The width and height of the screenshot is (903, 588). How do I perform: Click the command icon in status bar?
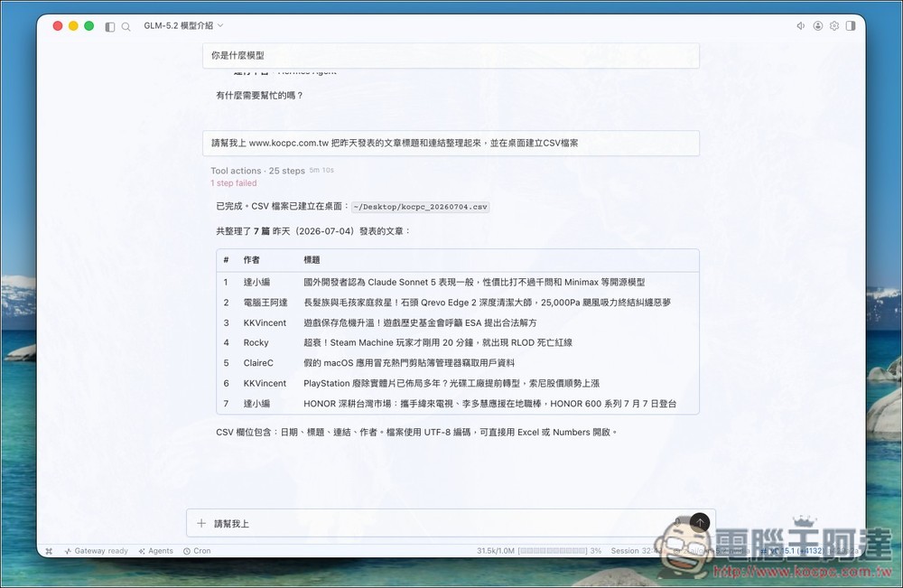[49, 551]
